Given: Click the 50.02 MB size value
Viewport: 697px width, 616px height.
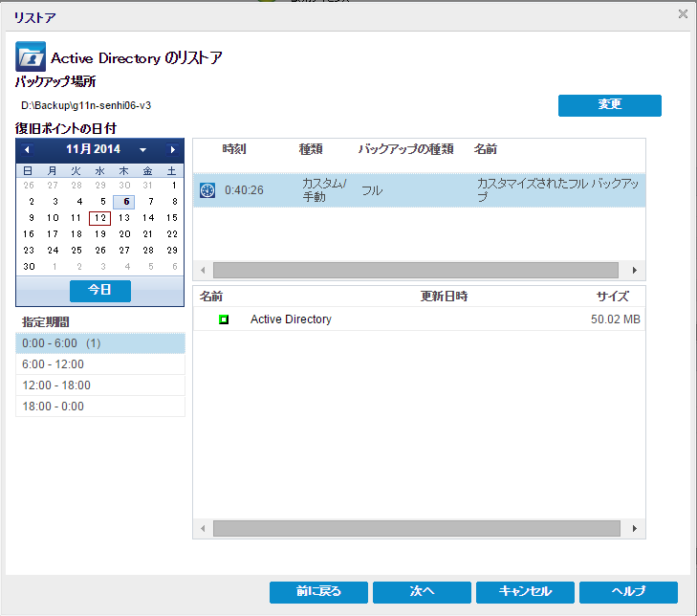Looking at the screenshot, I should (x=615, y=319).
